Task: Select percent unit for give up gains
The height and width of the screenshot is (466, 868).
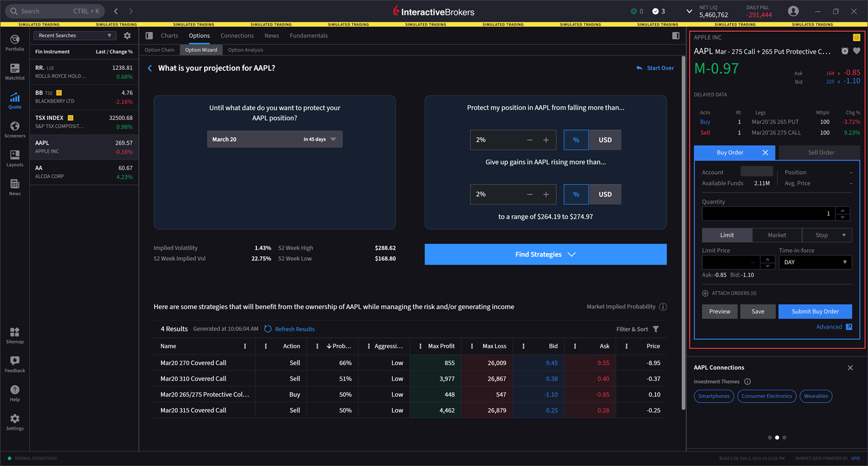Action: tap(576, 194)
